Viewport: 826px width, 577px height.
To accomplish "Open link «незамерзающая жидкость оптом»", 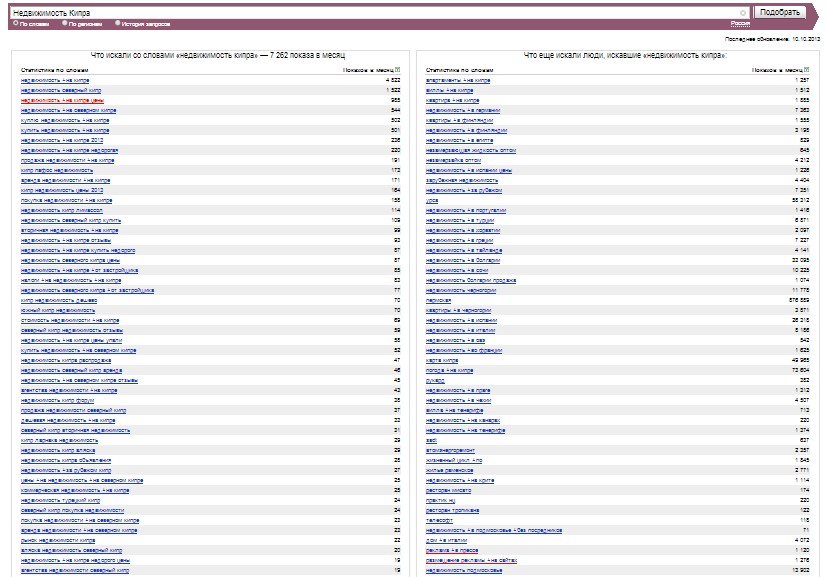I will point(471,151).
